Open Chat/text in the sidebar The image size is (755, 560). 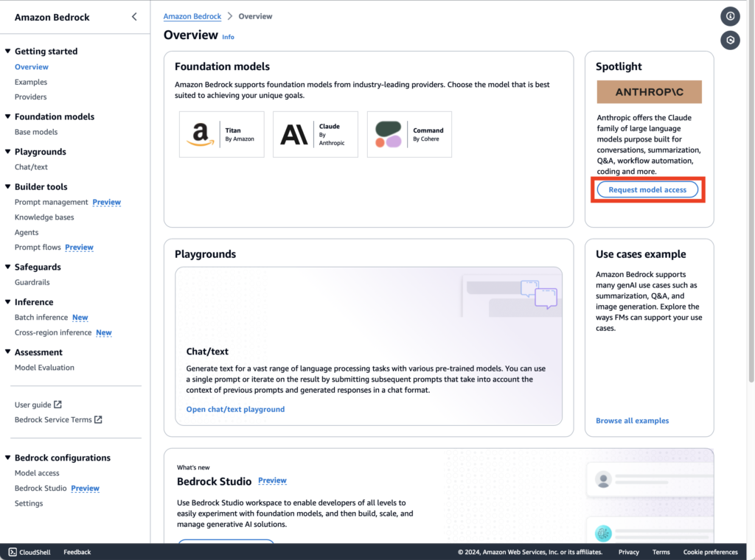pos(31,167)
